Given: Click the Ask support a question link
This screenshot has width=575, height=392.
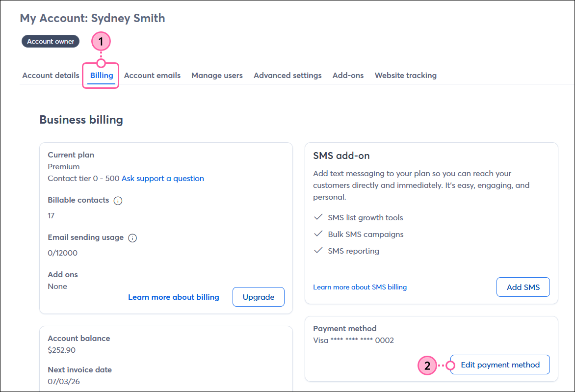Looking at the screenshot, I should pyautogui.click(x=163, y=179).
